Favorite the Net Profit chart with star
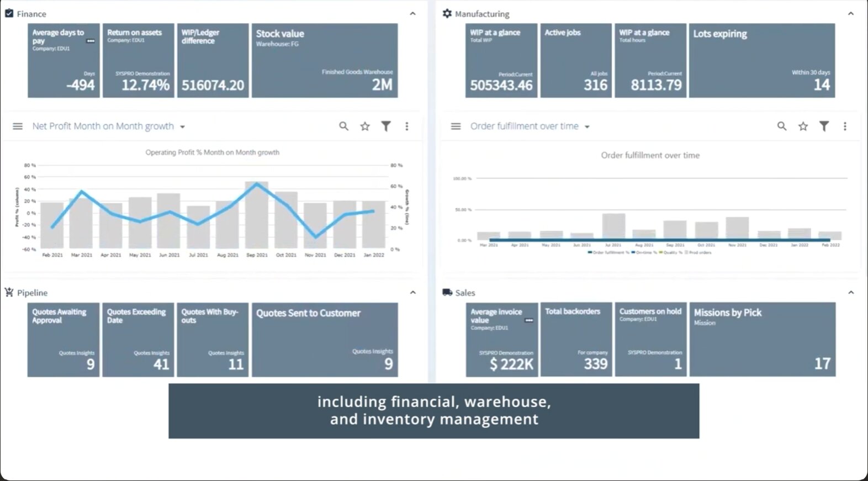The width and height of the screenshot is (868, 481). [x=365, y=126]
